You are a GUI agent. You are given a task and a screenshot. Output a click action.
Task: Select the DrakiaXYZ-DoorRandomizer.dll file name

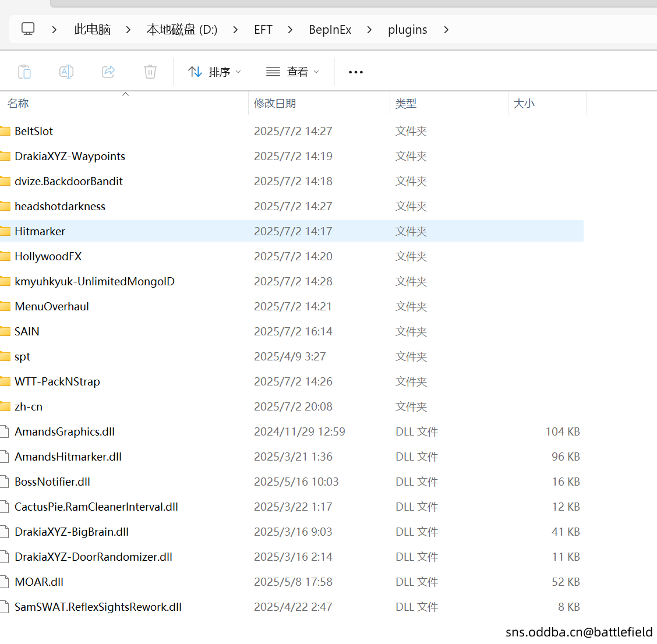(x=93, y=557)
